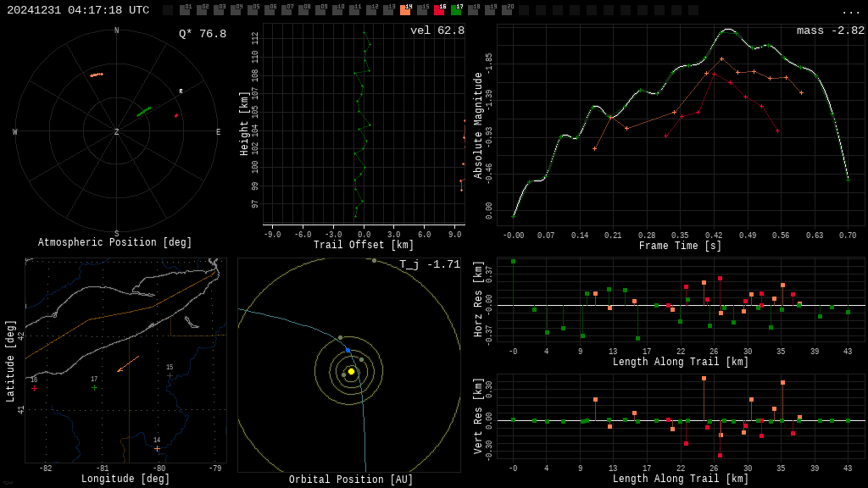This screenshot has height=488, width=868.
Task: Click the lowest red vertical residual marker near 27 km
Action: coord(721,455)
